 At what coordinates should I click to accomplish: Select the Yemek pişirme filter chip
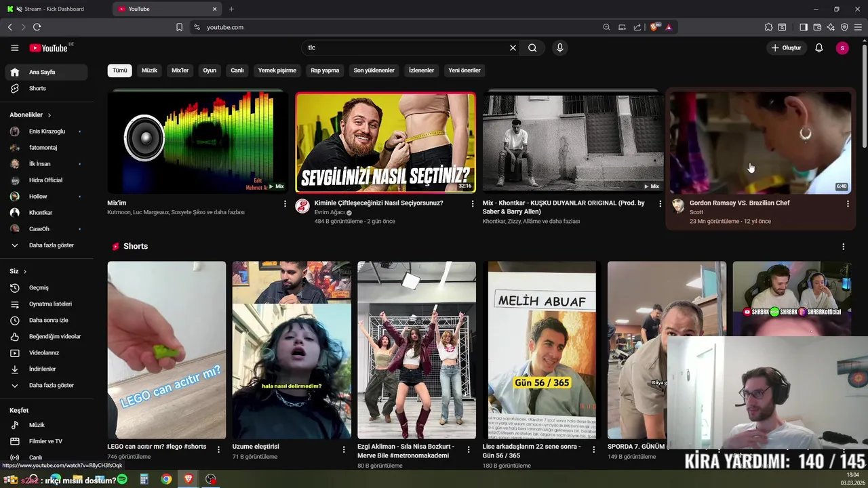pos(277,70)
